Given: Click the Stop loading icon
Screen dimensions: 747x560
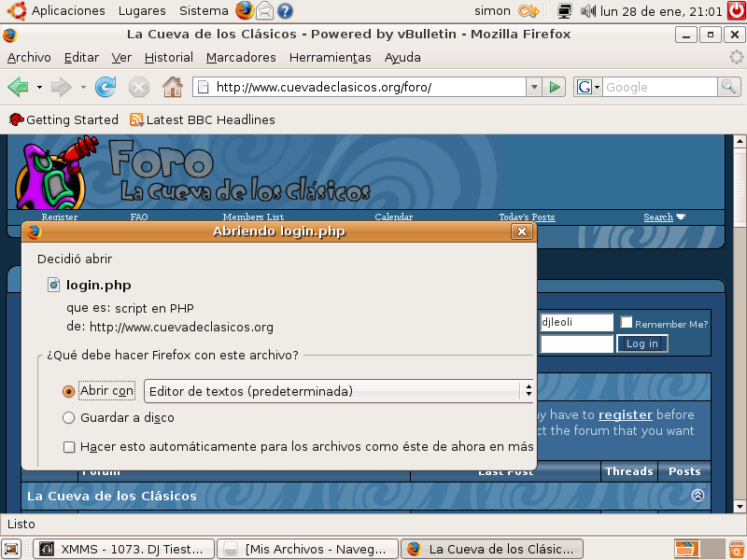Looking at the screenshot, I should tap(138, 88).
